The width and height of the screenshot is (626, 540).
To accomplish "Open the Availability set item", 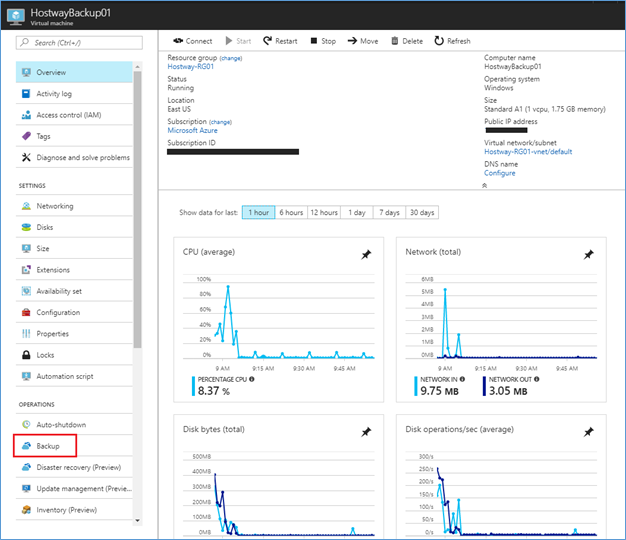I will 74,291.
